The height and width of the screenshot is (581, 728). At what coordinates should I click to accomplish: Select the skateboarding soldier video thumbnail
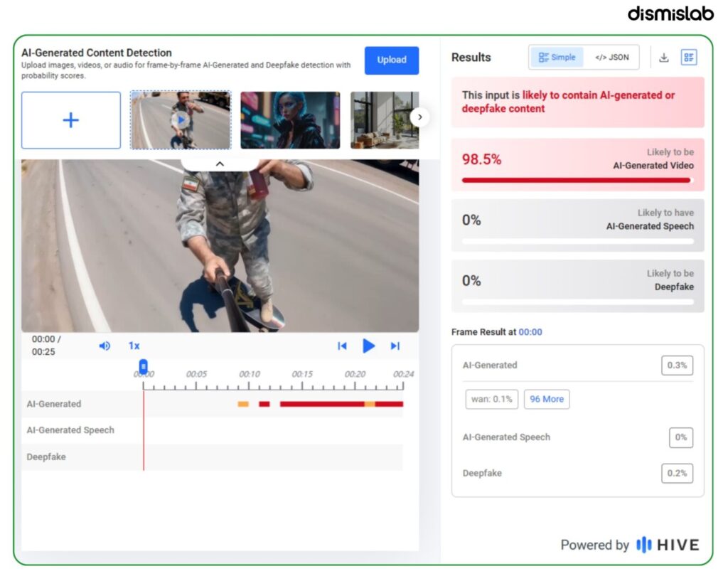[x=181, y=119]
